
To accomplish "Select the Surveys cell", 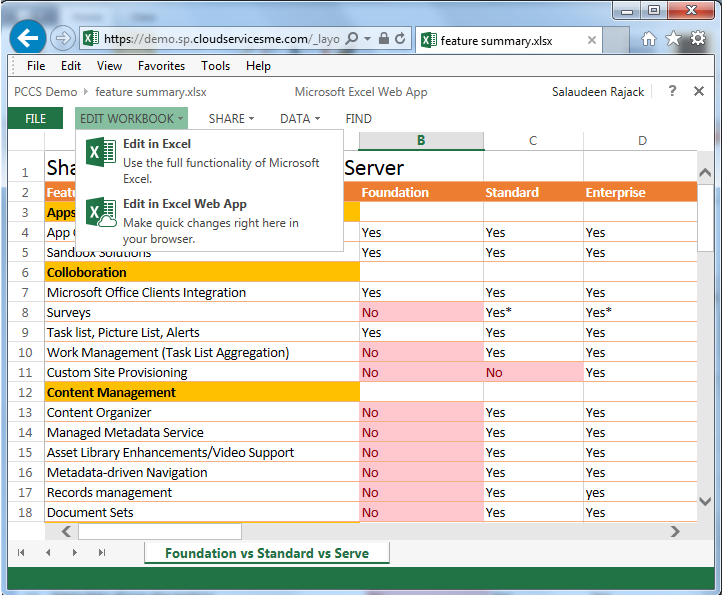I will pos(202,312).
